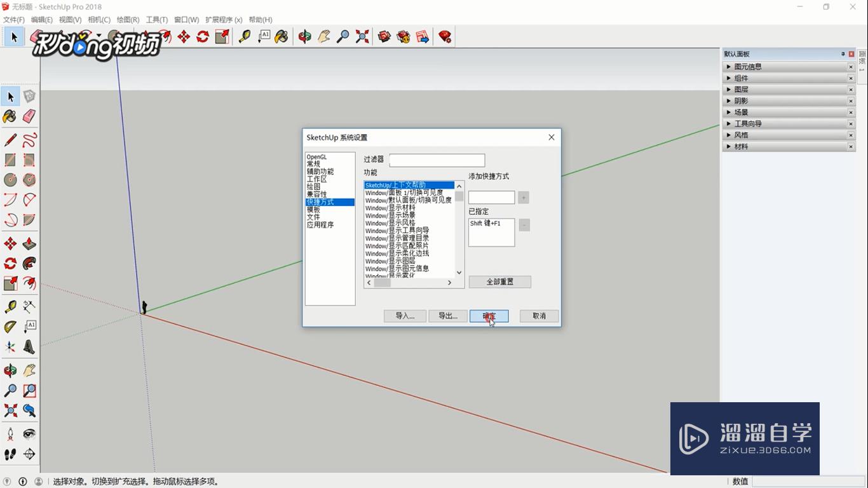Click the plus add-shortcut button

[x=524, y=198]
